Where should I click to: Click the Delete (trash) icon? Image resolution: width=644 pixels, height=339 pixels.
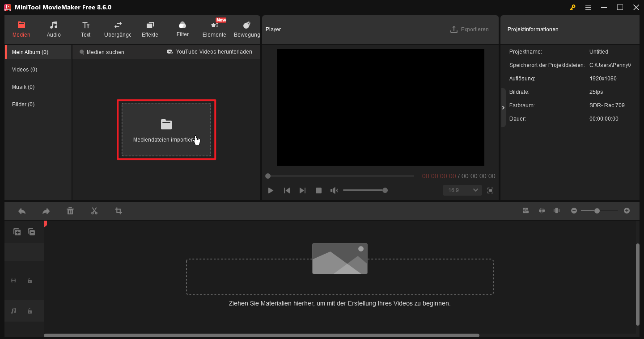point(70,210)
